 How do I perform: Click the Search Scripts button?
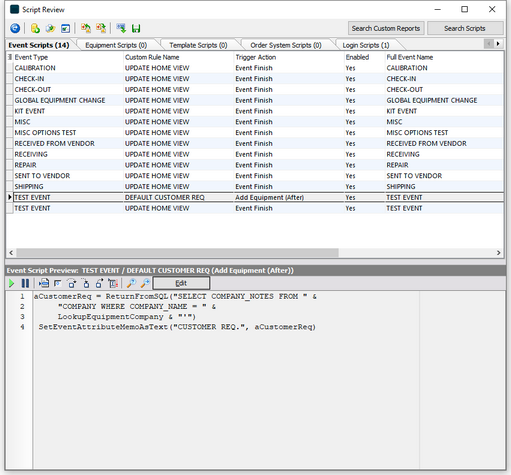point(465,28)
